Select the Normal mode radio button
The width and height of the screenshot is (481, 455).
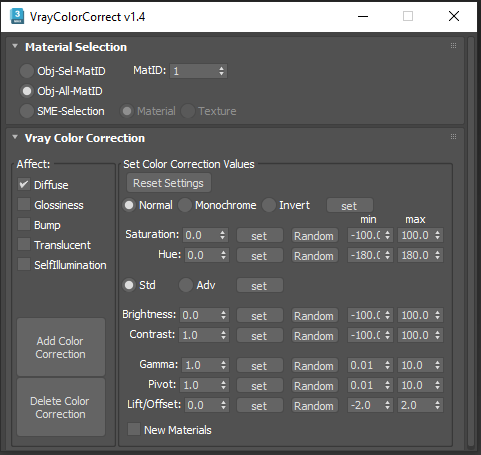tap(129, 205)
